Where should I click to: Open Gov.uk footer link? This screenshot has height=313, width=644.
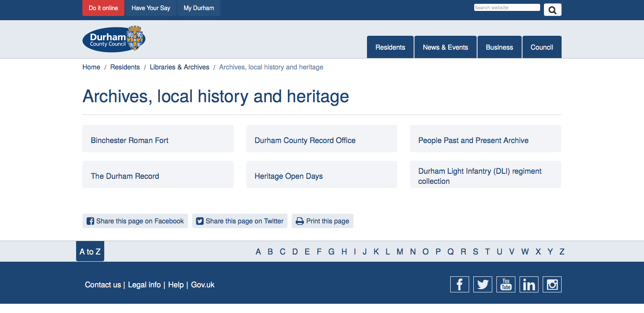pos(203,285)
